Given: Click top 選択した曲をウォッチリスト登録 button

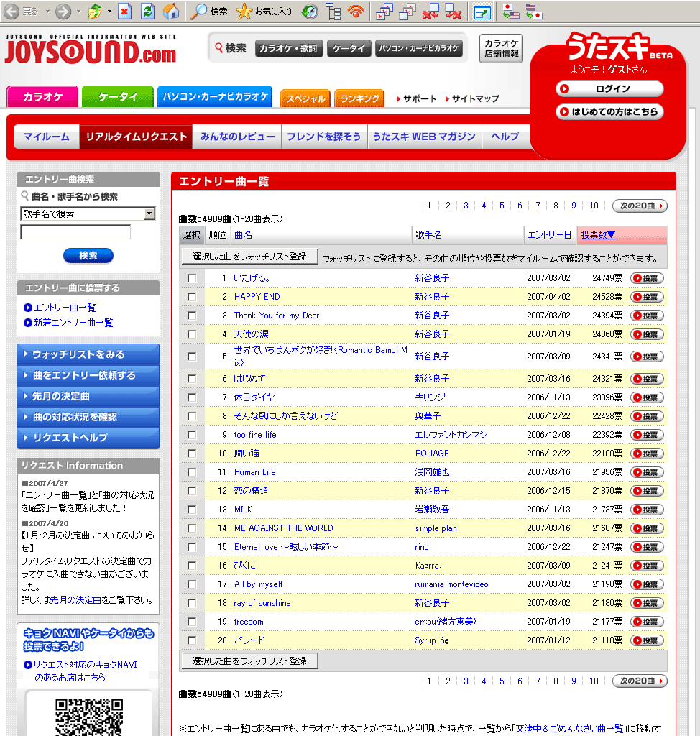Looking at the screenshot, I should pyautogui.click(x=250, y=257).
